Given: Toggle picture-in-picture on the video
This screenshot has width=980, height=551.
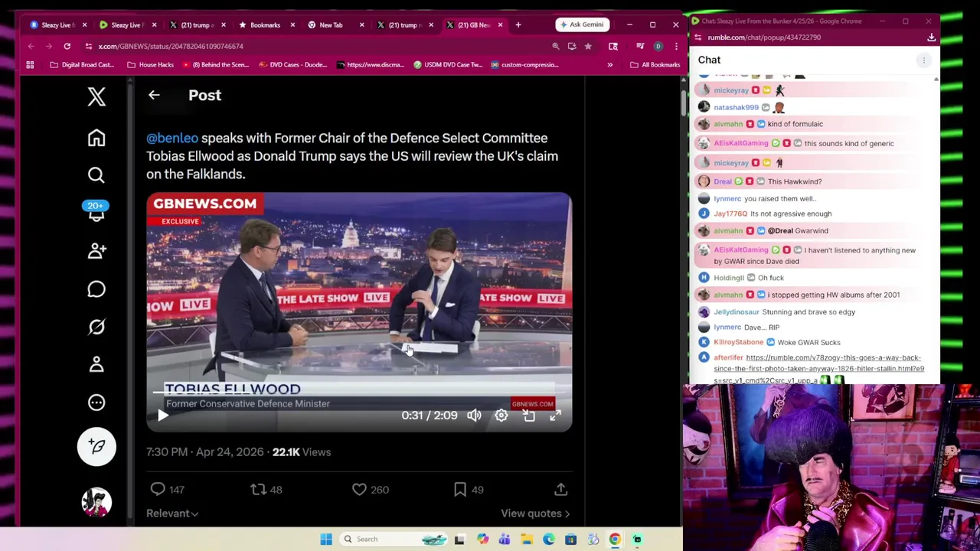Looking at the screenshot, I should pyautogui.click(x=528, y=415).
